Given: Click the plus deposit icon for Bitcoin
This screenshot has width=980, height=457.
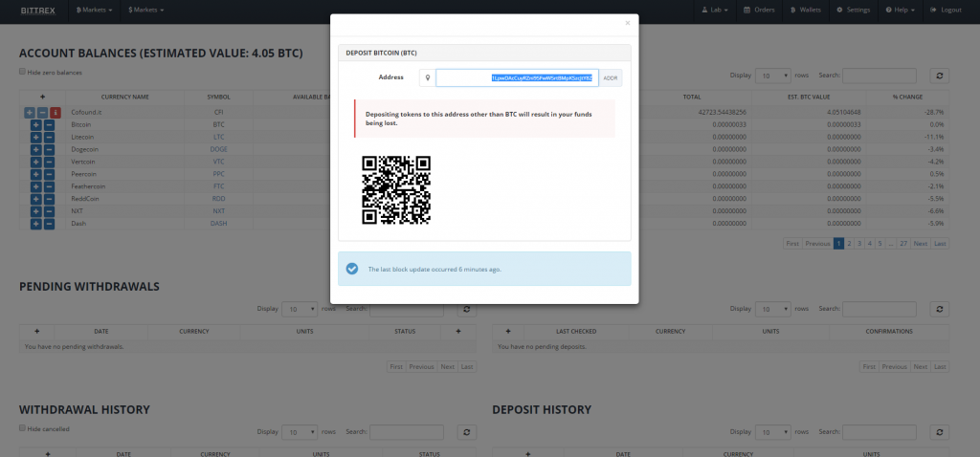Looking at the screenshot, I should [x=35, y=125].
